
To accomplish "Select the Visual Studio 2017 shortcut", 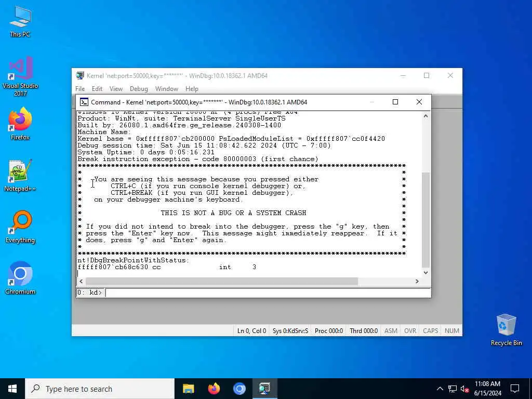I will [x=20, y=76].
